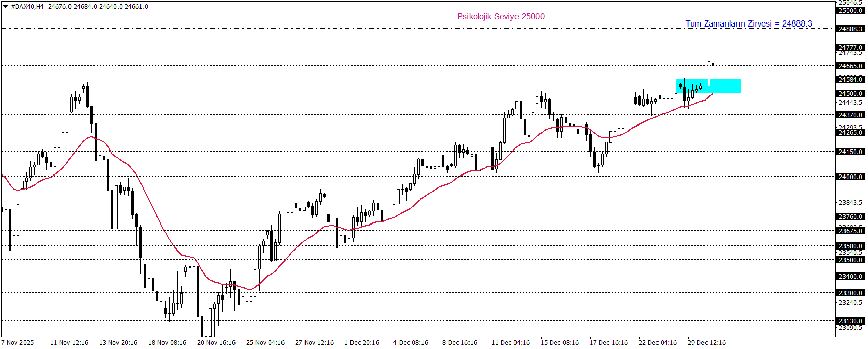This screenshot has height=349, width=868.
Task: Select the #DAX40,H4 chart title text
Action: point(28,7)
